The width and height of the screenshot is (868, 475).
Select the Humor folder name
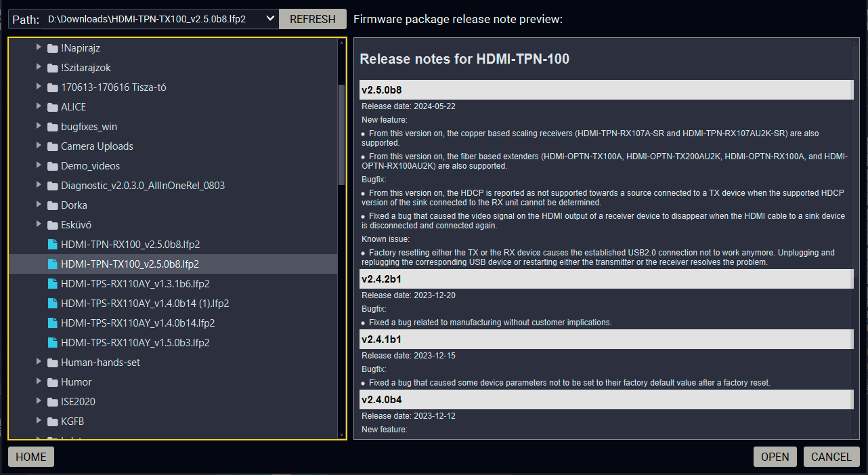tap(76, 382)
